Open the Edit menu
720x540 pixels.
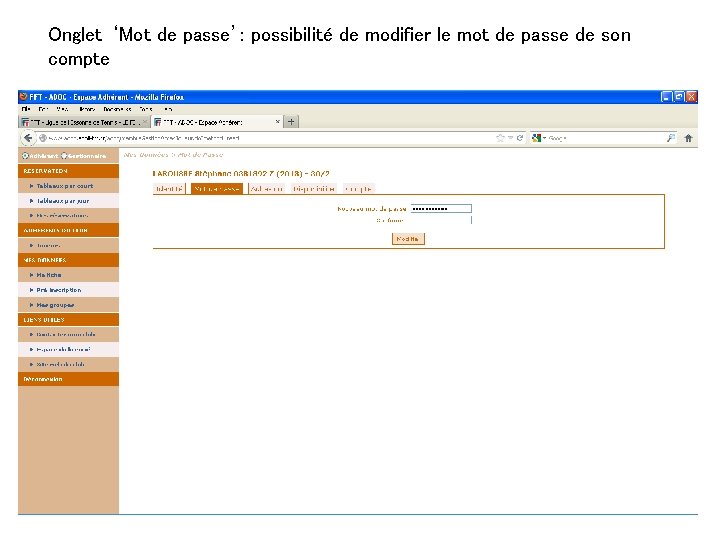43,109
